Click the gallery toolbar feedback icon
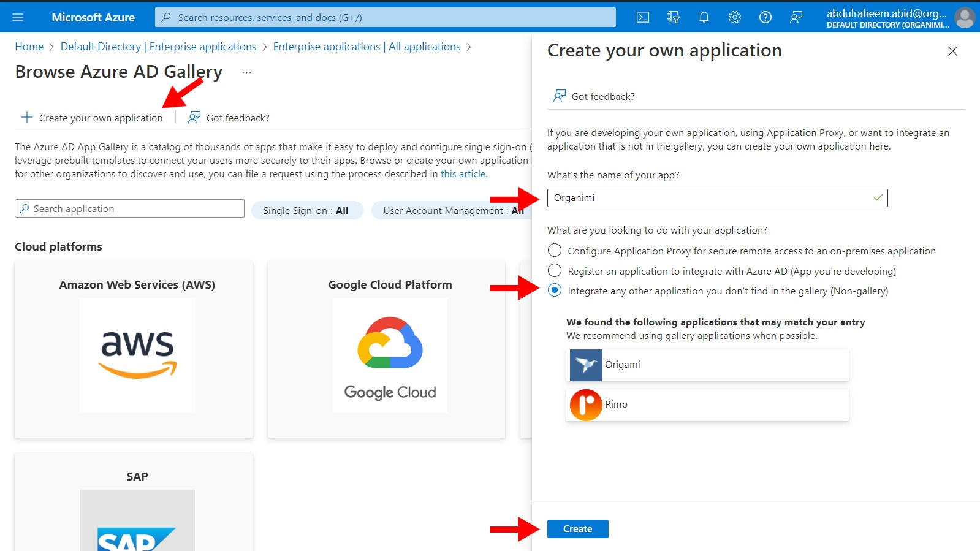This screenshot has height=551, width=980. pos(194,117)
